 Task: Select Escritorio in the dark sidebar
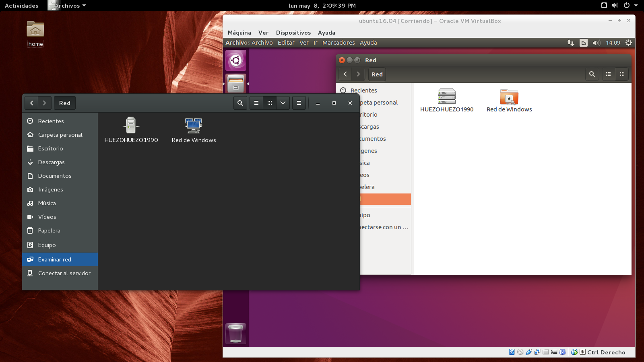pyautogui.click(x=60, y=148)
